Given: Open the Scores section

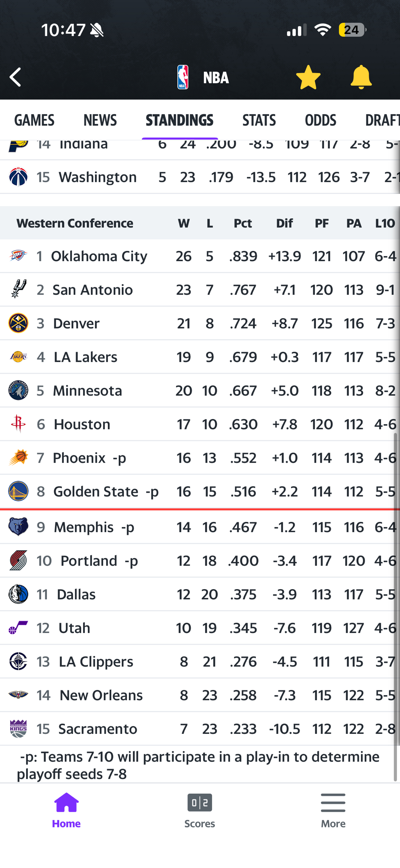Looking at the screenshot, I should (200, 810).
